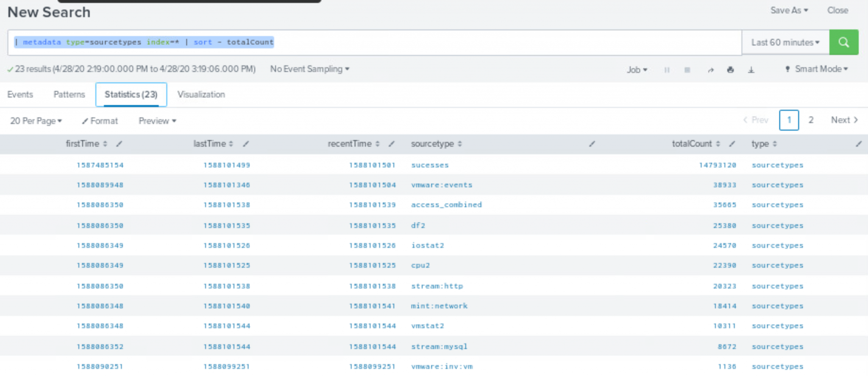Open the Preview dropdown

click(157, 121)
